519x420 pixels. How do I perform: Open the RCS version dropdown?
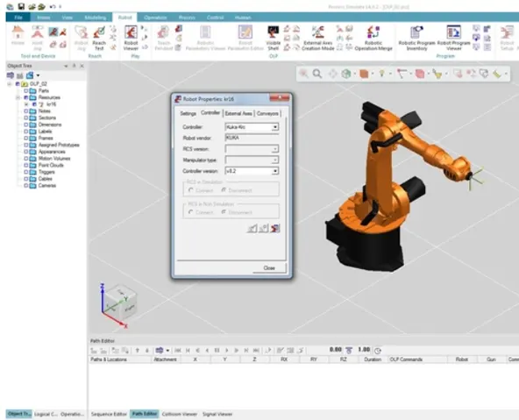pyautogui.click(x=274, y=149)
